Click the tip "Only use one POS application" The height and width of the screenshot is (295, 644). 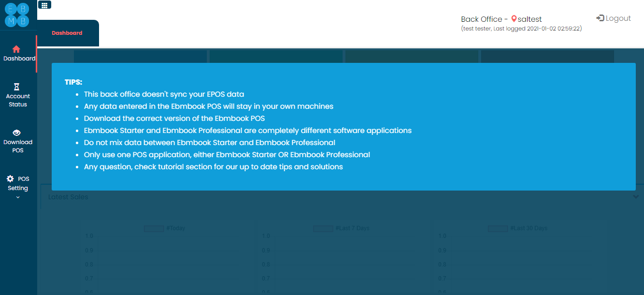(x=227, y=155)
